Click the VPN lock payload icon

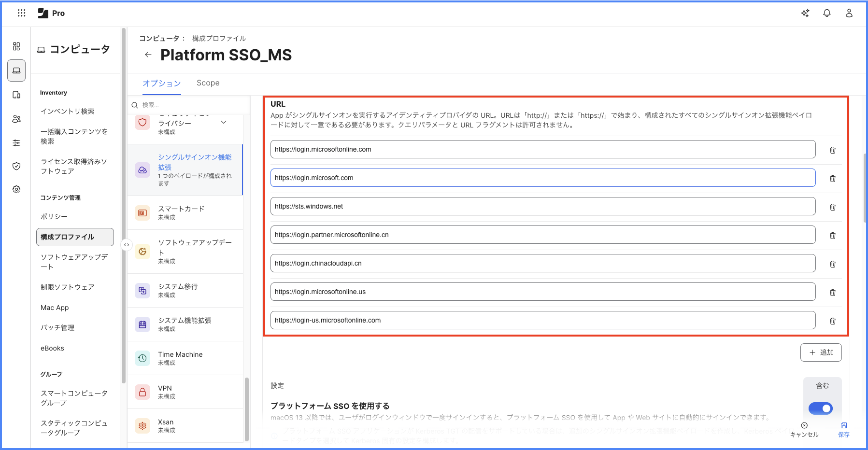[142, 392]
